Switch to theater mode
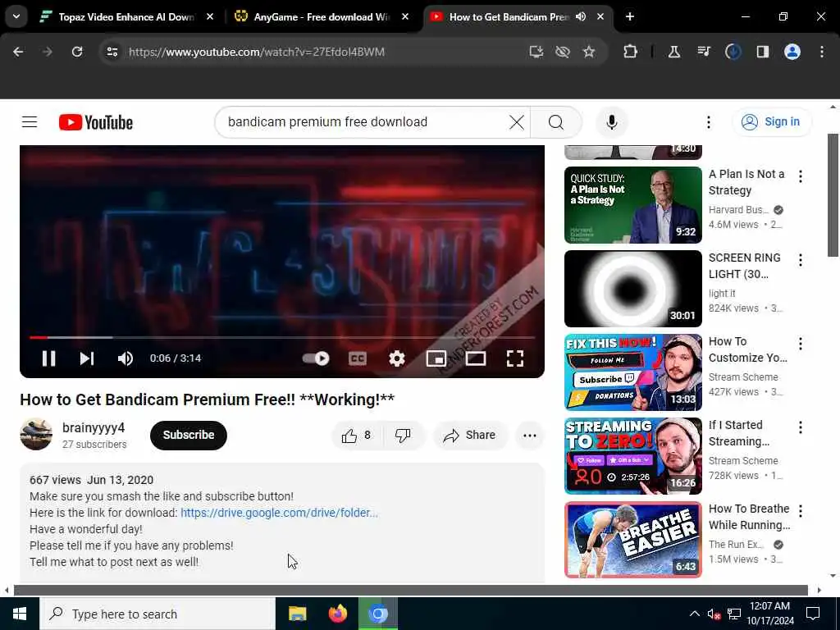This screenshot has height=630, width=840. pos(475,358)
